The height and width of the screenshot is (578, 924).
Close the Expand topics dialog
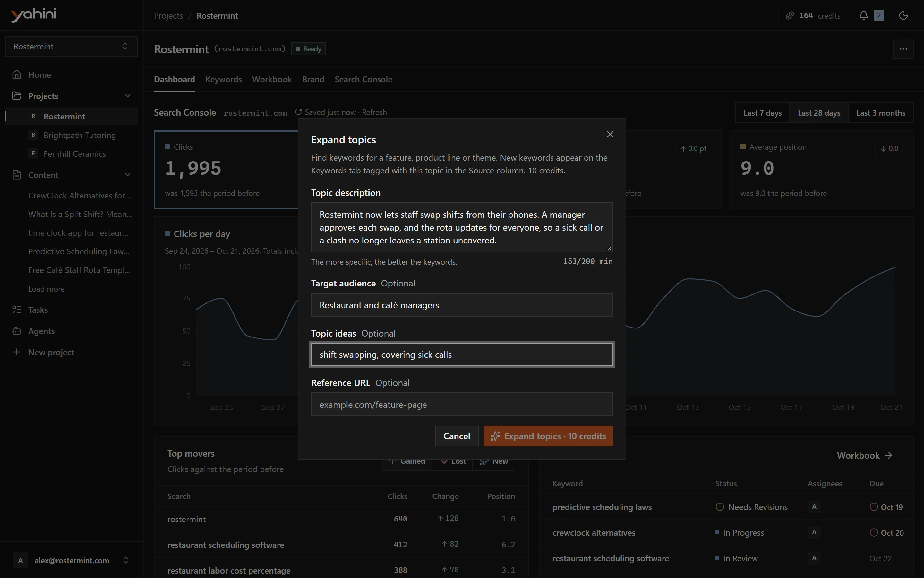point(610,134)
